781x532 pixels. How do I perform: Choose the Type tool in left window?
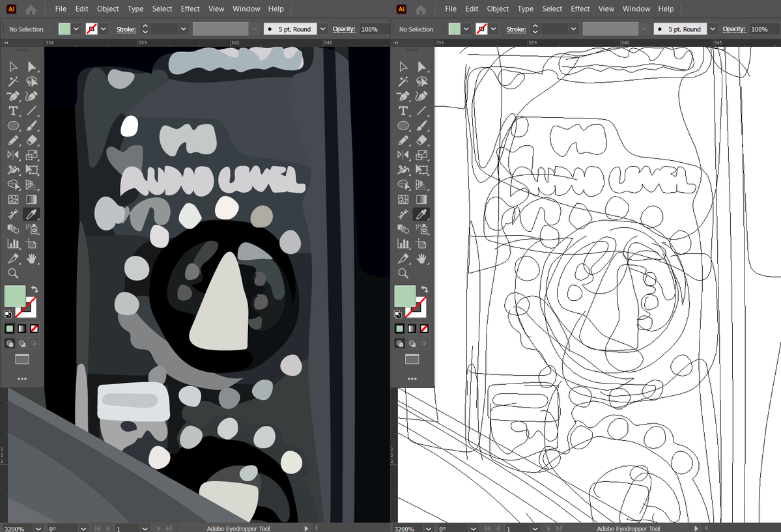(x=14, y=111)
